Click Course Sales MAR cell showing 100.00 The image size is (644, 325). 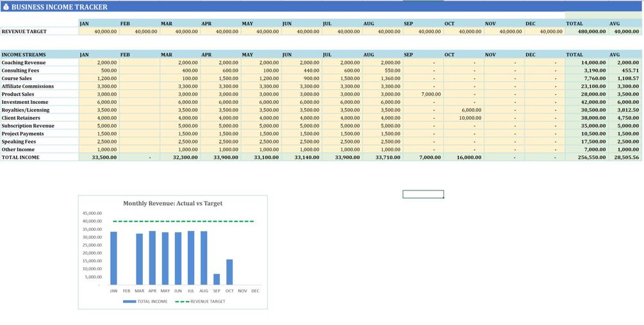[180, 78]
